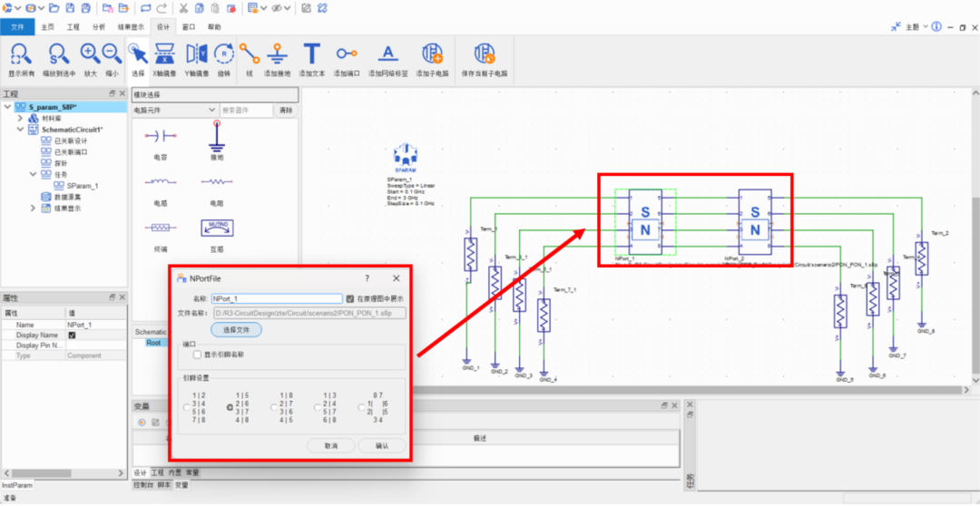Image resolution: width=980 pixels, height=506 pixels.
Task: Click the 名称 NPort_1 name field
Action: coord(277,298)
